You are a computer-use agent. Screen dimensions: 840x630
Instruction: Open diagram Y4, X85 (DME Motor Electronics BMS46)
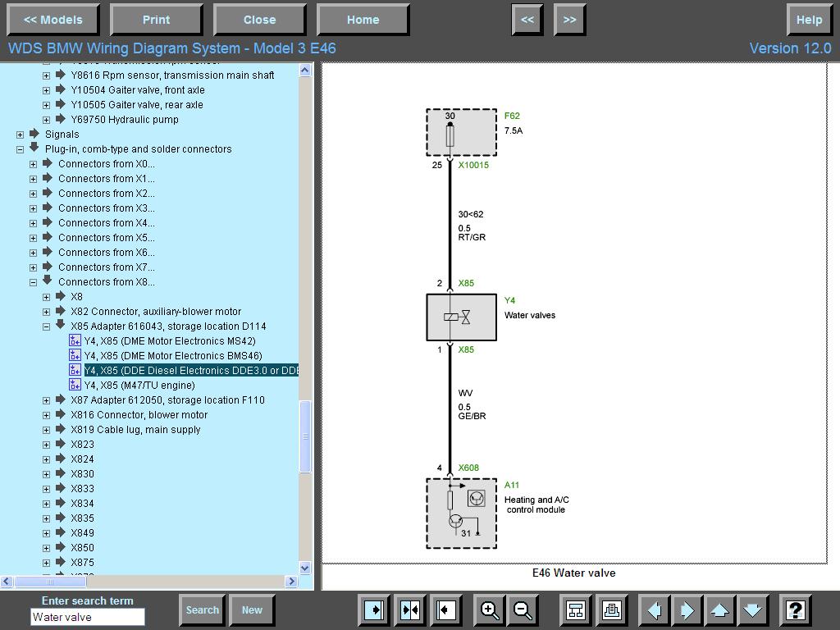coord(173,356)
